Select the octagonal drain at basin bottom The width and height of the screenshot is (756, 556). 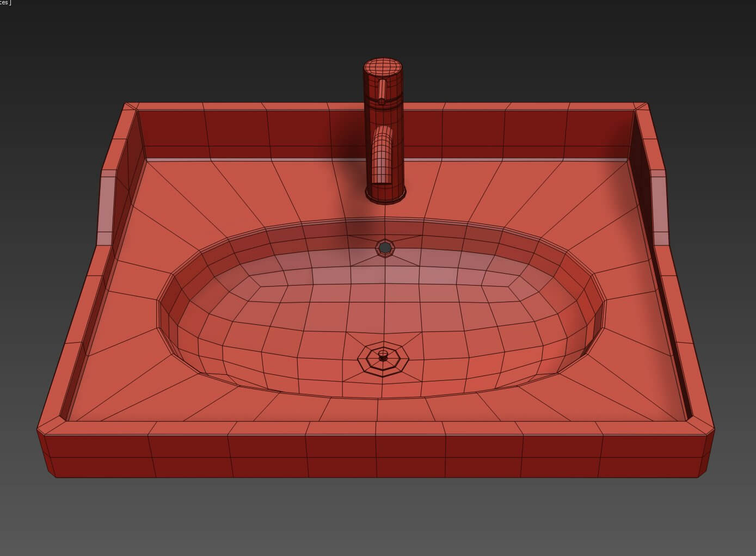pos(383,357)
